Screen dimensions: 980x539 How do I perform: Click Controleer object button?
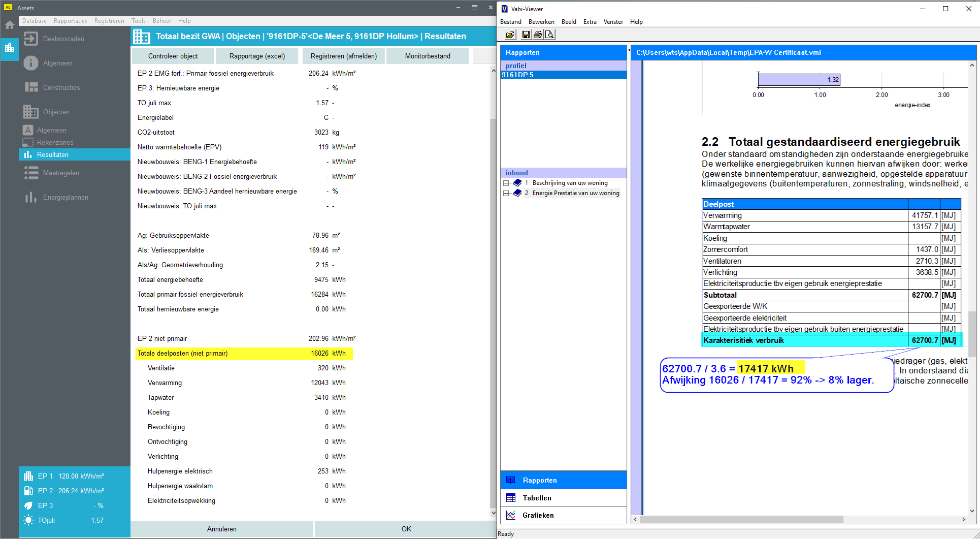coord(173,56)
